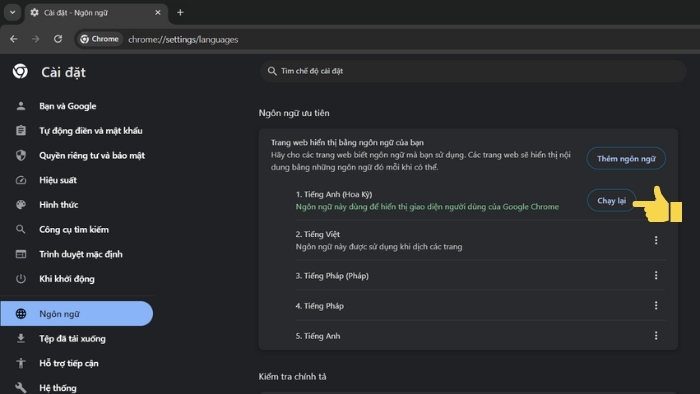This screenshot has width=700, height=394.
Task: Click the Thêm ngôn ngữ button
Action: [626, 159]
